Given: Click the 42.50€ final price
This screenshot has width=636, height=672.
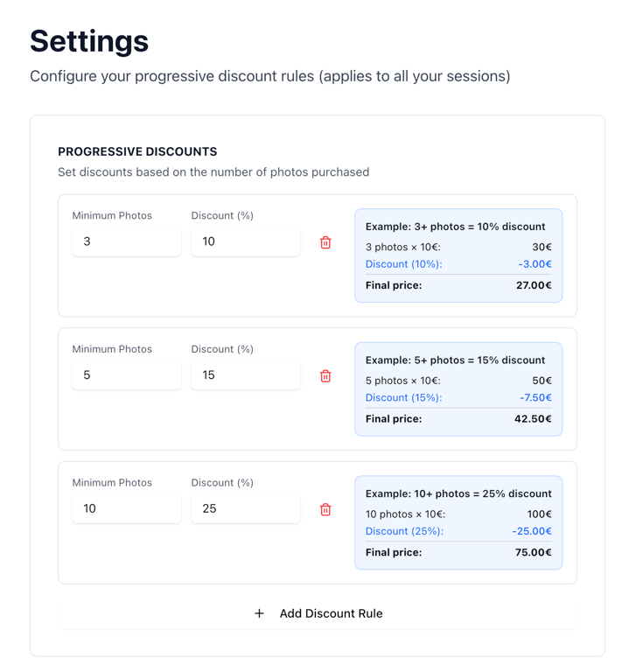Looking at the screenshot, I should point(533,419).
